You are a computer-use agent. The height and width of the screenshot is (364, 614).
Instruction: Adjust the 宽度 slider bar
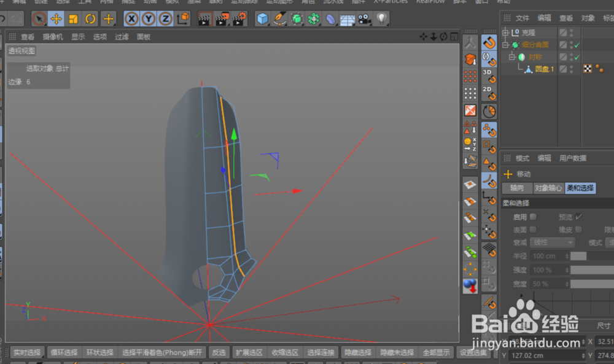click(592, 284)
